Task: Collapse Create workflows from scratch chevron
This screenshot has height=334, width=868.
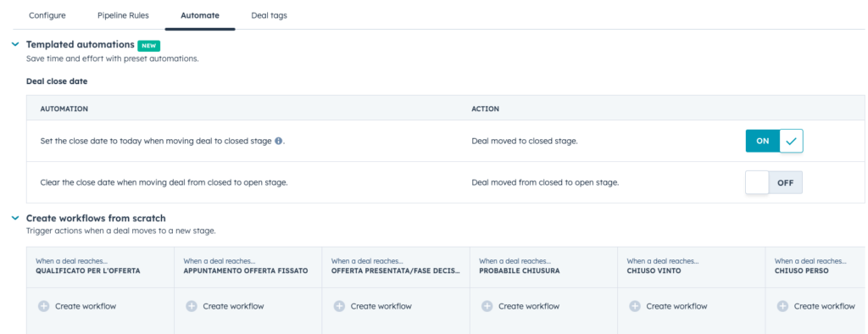Action: point(15,218)
